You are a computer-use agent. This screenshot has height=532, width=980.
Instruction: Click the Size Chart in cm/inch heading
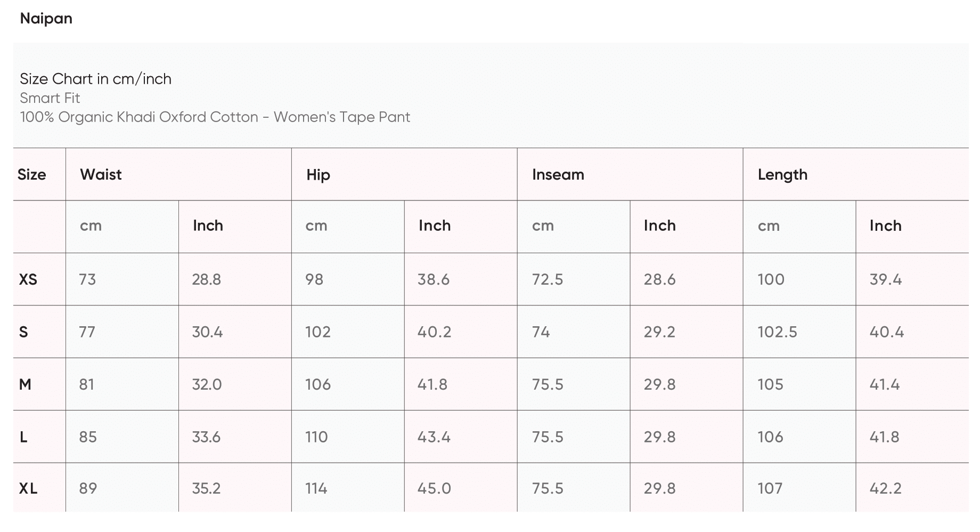[x=96, y=79]
